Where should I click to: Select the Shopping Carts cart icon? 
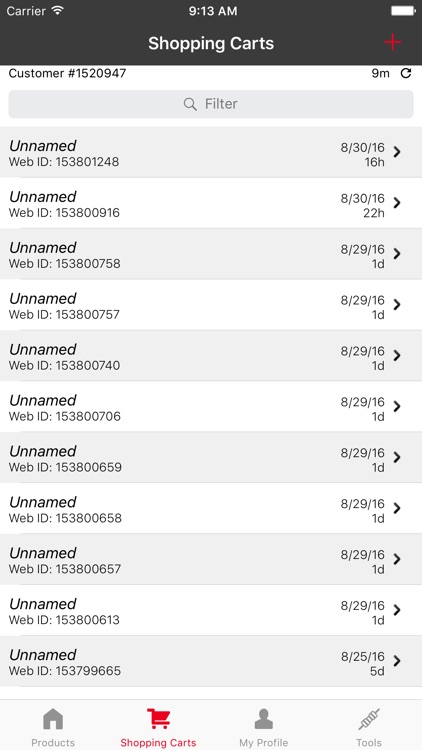tap(158, 718)
